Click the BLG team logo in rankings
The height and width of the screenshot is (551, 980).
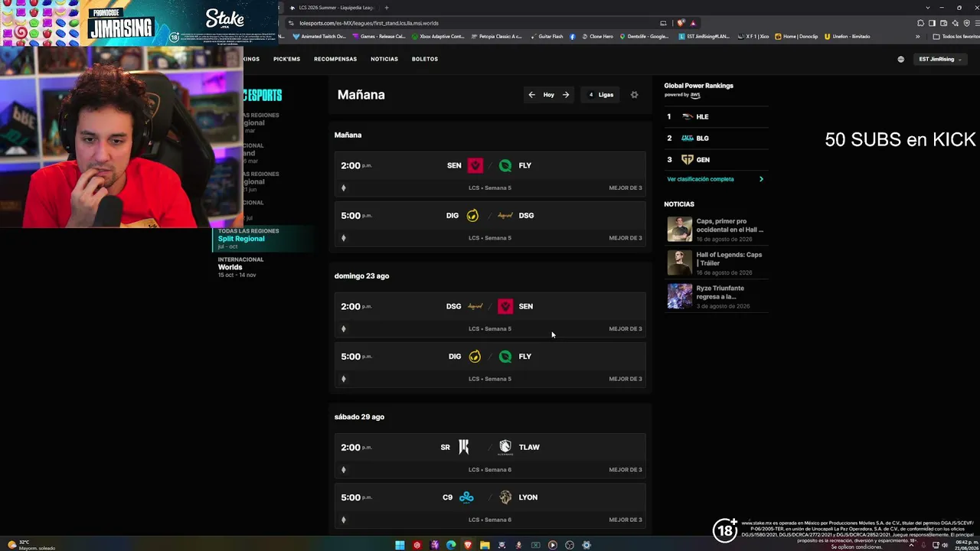tap(688, 139)
